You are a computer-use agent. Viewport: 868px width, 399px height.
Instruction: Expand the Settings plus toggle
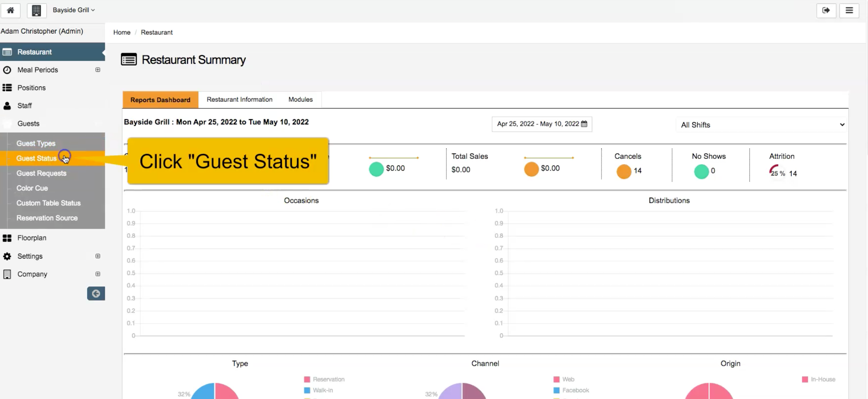click(x=98, y=256)
